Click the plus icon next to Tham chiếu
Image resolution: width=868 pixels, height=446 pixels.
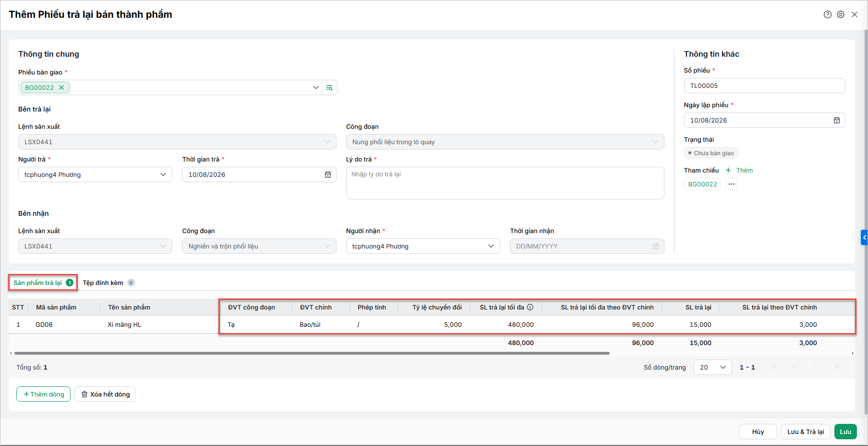tap(728, 170)
